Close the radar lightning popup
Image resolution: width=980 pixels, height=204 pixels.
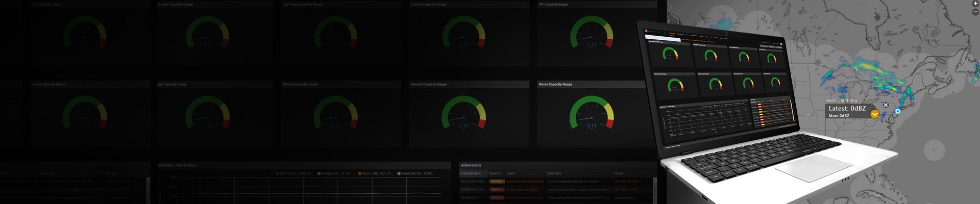(x=886, y=105)
